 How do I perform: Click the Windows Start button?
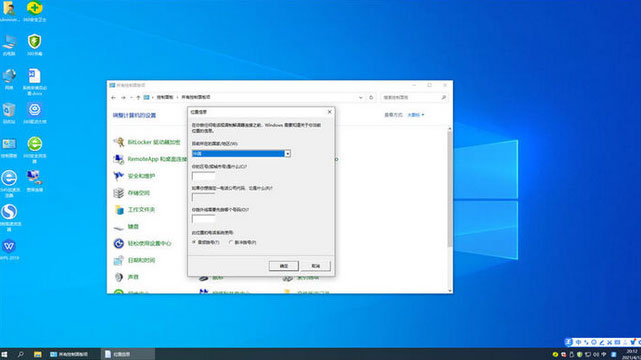click(4, 354)
